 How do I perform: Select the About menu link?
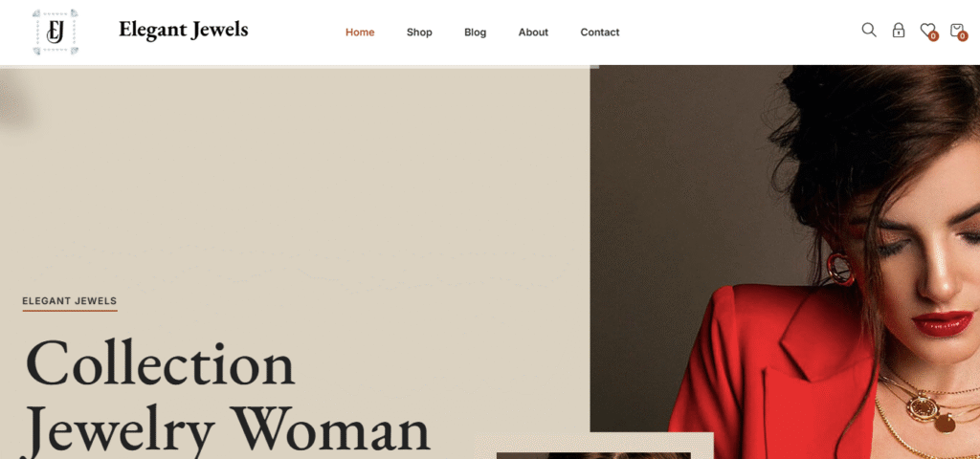533,33
